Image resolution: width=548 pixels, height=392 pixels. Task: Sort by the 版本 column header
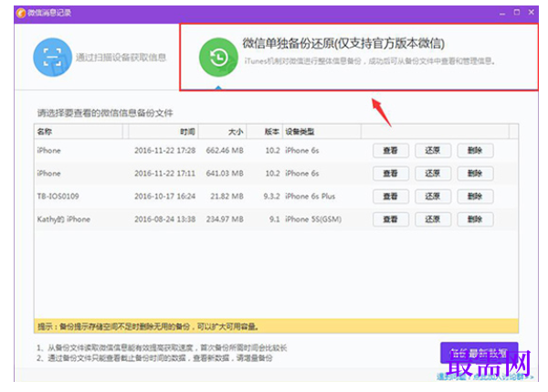(265, 132)
